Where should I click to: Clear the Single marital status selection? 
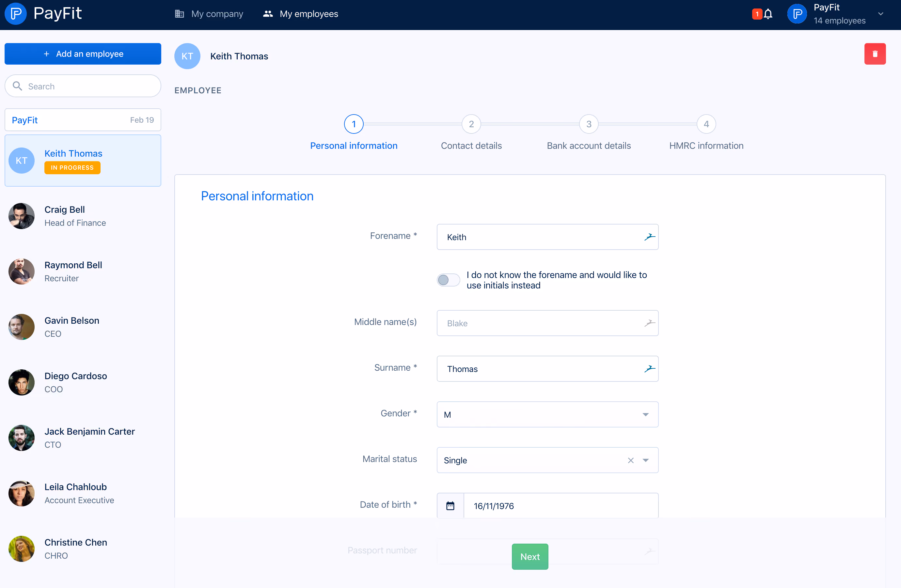tap(631, 460)
